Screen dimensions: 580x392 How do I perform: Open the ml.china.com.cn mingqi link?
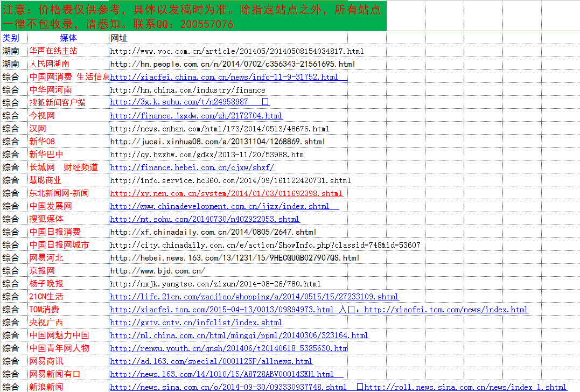[239, 335]
